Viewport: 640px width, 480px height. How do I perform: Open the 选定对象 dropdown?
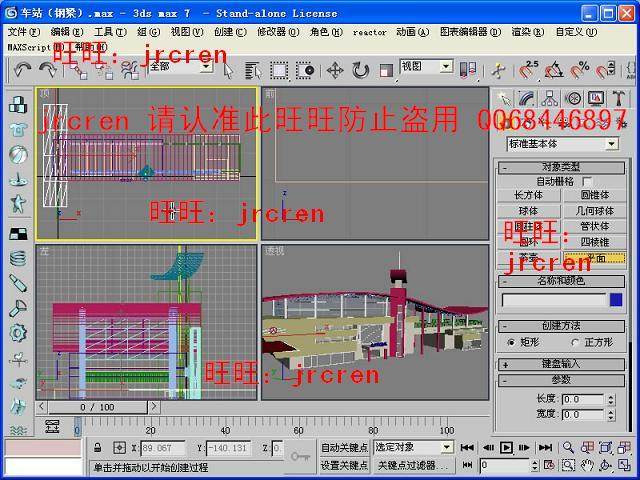click(413, 448)
